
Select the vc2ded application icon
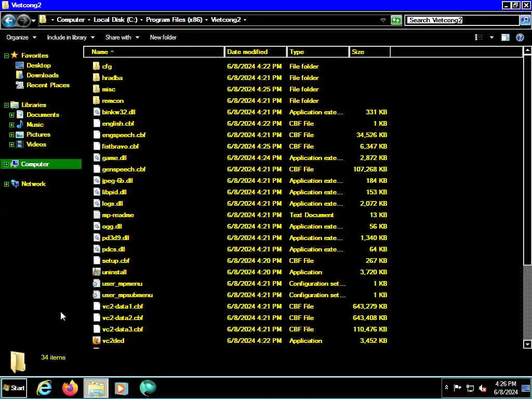tap(96, 341)
